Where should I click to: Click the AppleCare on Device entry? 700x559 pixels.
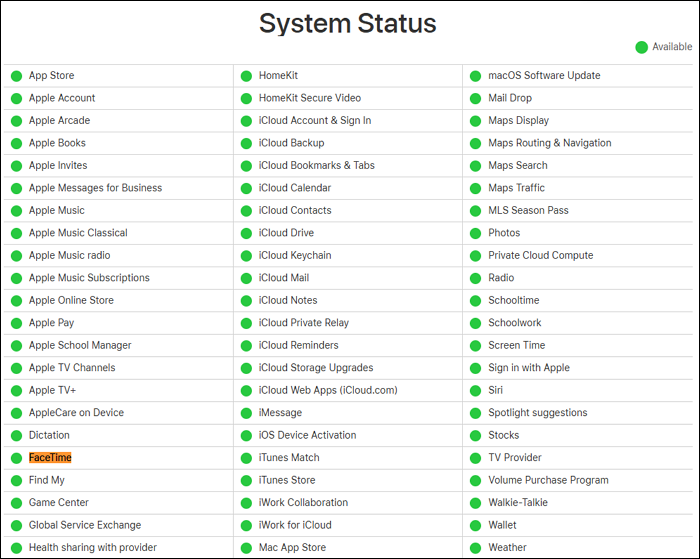pos(76,413)
